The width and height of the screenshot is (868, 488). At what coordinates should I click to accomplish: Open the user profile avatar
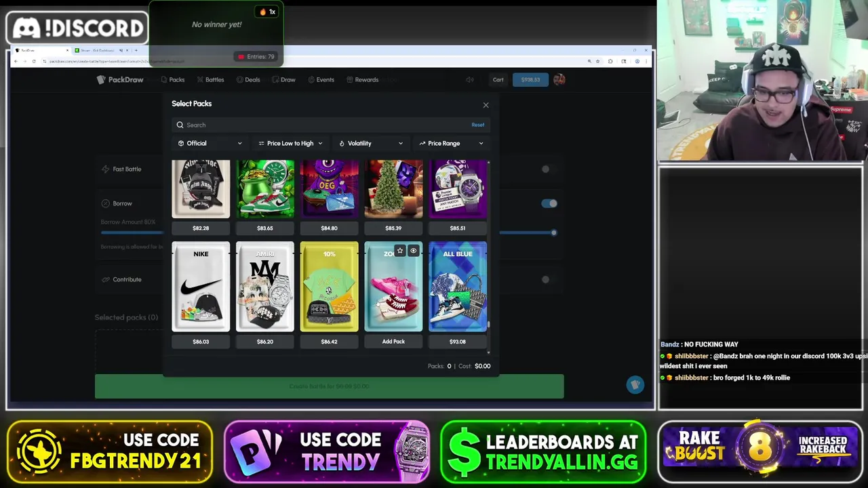point(559,80)
